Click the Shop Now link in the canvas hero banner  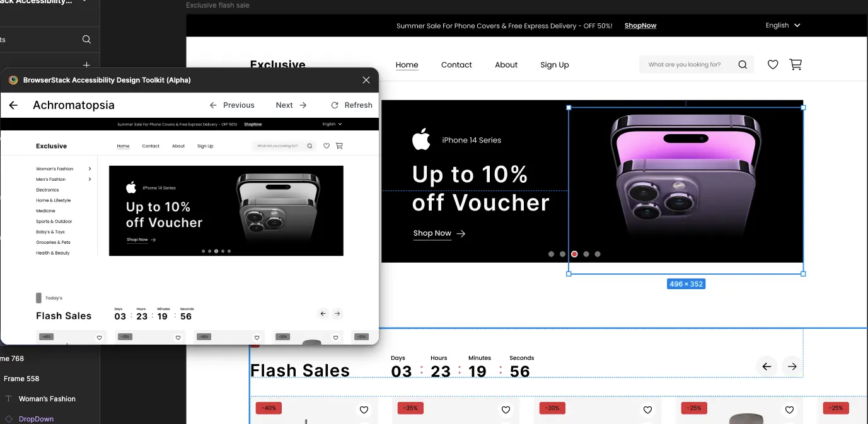[432, 233]
